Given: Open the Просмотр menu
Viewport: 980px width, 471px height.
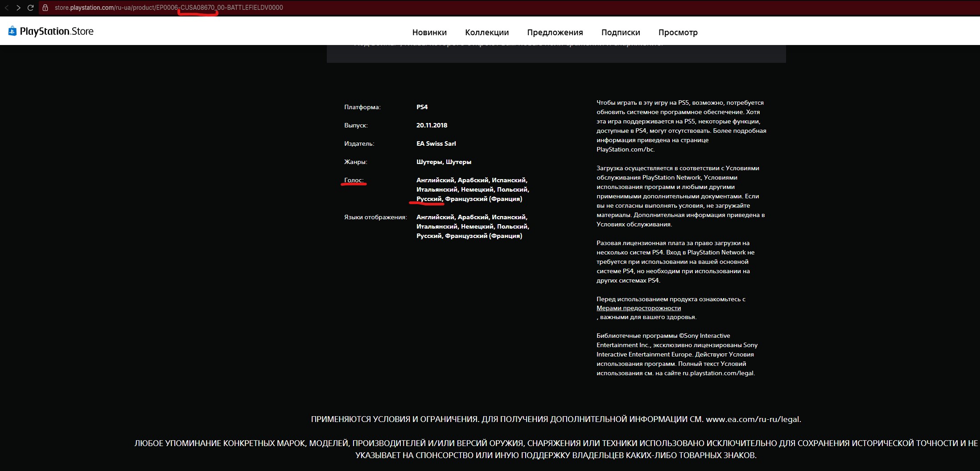Looking at the screenshot, I should tap(678, 33).
